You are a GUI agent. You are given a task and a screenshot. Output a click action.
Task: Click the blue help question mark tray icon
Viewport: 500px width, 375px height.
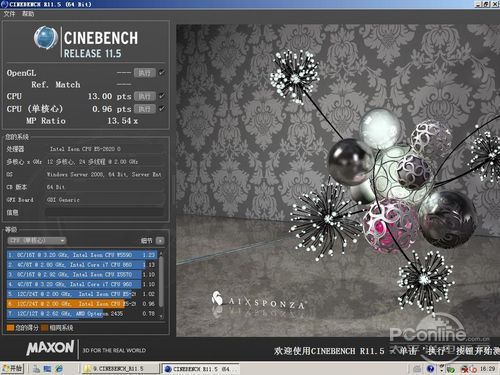pyautogui.click(x=430, y=369)
